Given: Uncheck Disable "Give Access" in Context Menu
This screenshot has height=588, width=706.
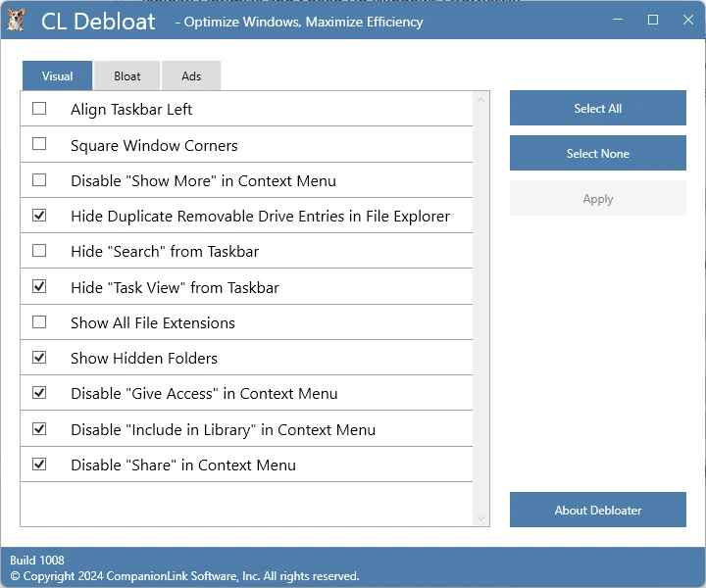Looking at the screenshot, I should (x=39, y=393).
